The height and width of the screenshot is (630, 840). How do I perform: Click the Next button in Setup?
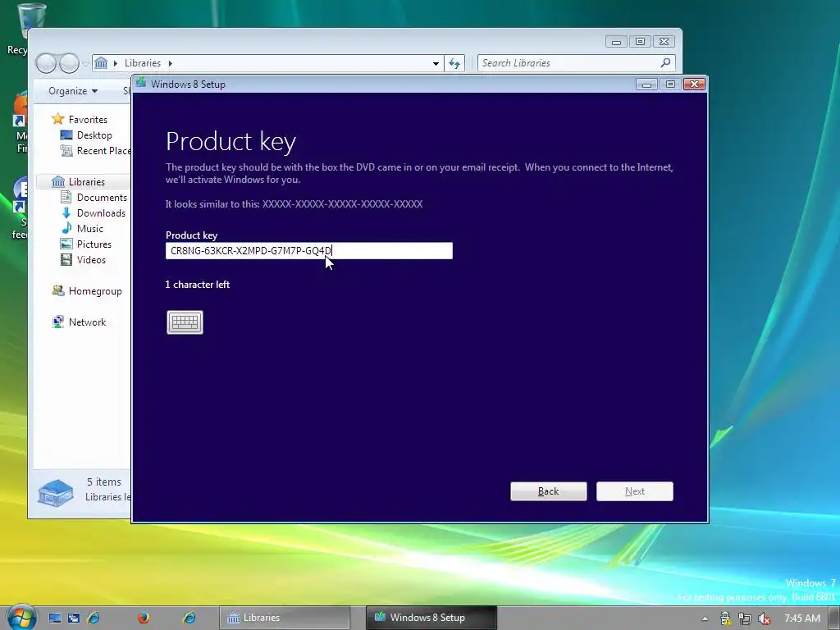[x=635, y=491]
